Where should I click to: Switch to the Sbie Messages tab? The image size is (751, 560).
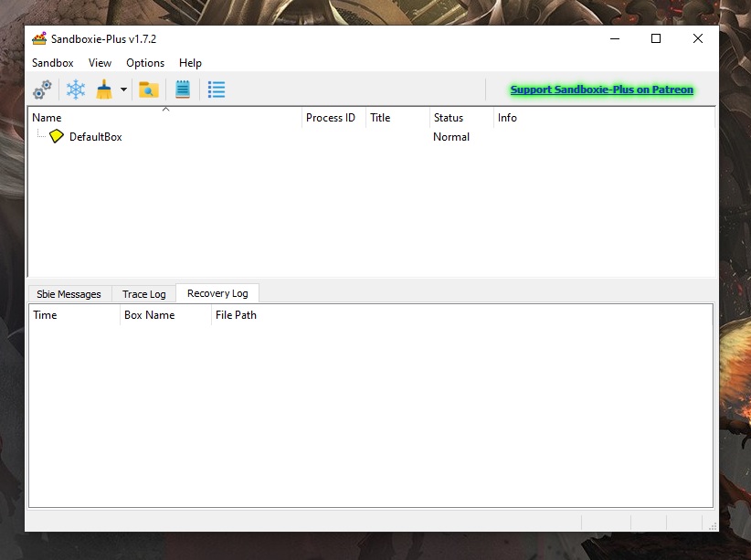click(69, 294)
